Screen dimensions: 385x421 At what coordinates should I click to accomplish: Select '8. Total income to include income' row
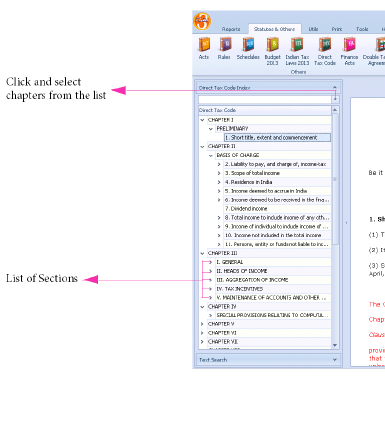coord(277,218)
